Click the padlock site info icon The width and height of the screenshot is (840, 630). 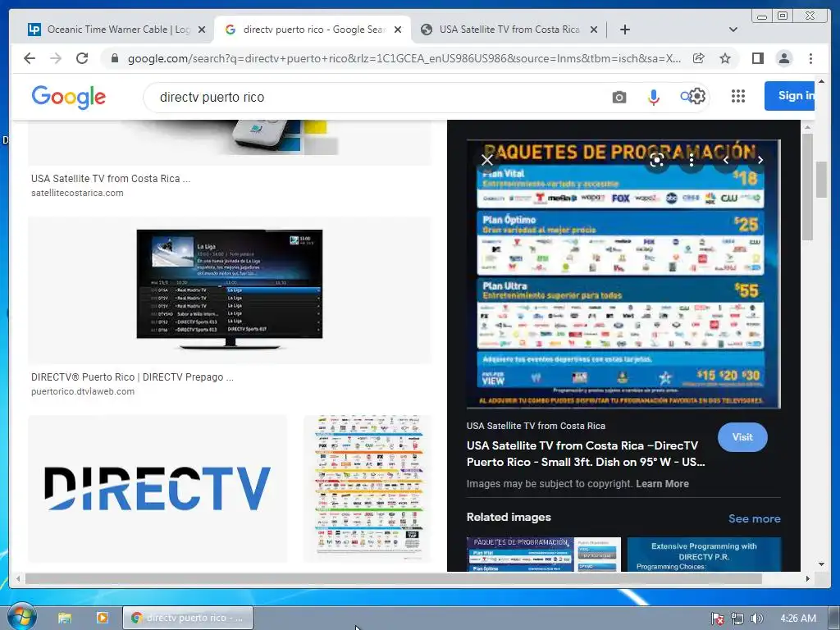point(114,58)
